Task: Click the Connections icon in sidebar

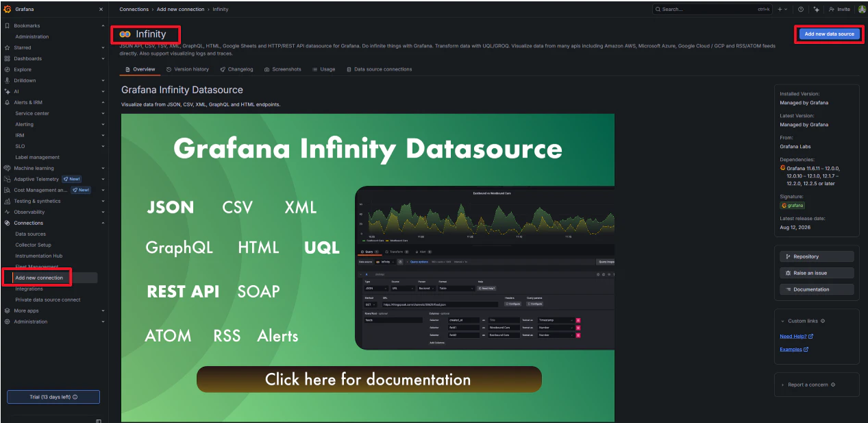Action: coord(8,223)
